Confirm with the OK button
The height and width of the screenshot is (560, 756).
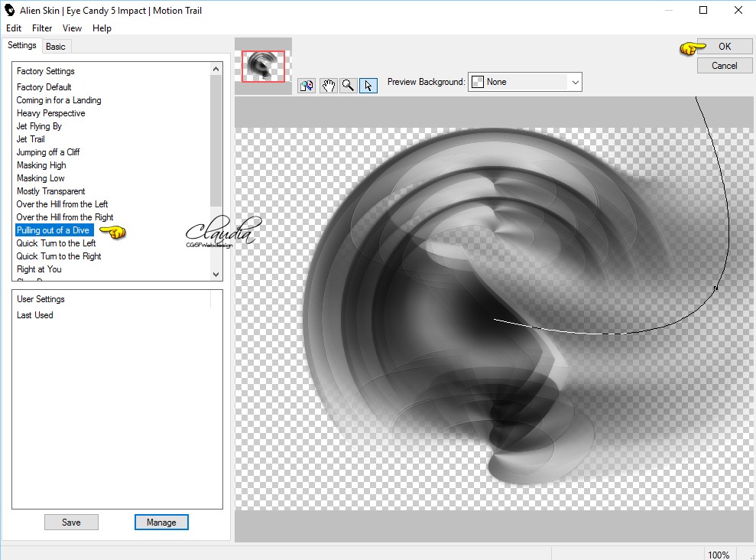(724, 47)
